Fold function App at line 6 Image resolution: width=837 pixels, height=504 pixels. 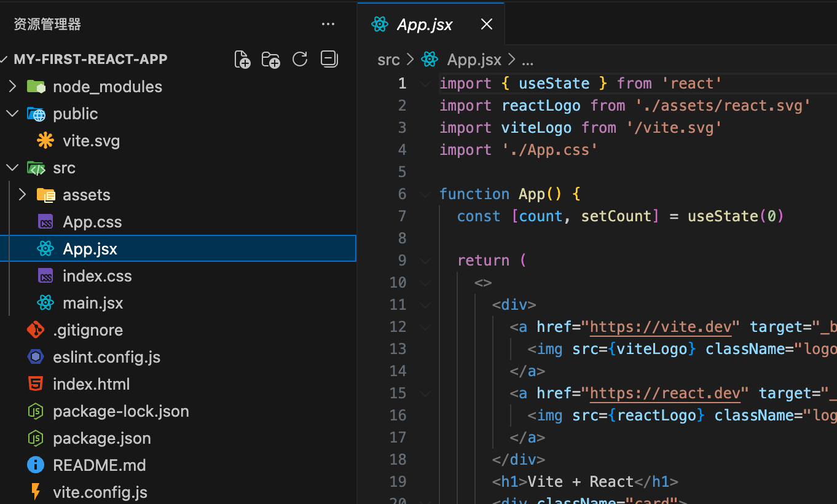[425, 194]
